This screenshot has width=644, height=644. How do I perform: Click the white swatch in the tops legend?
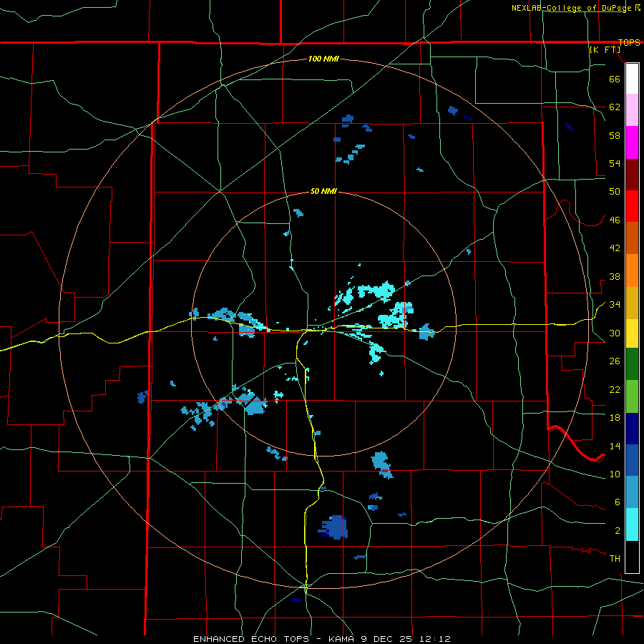tap(632, 79)
